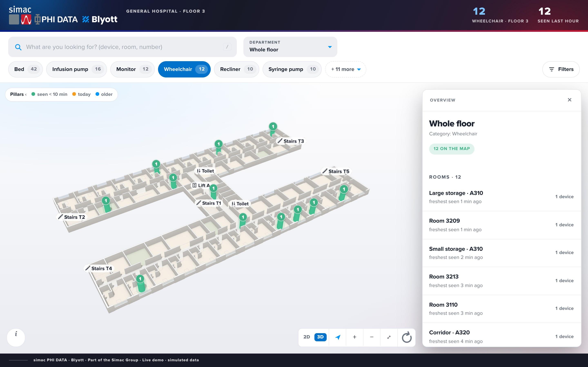This screenshot has width=588, height=367.
Task: Select the 3D view toggle
Action: point(320,337)
